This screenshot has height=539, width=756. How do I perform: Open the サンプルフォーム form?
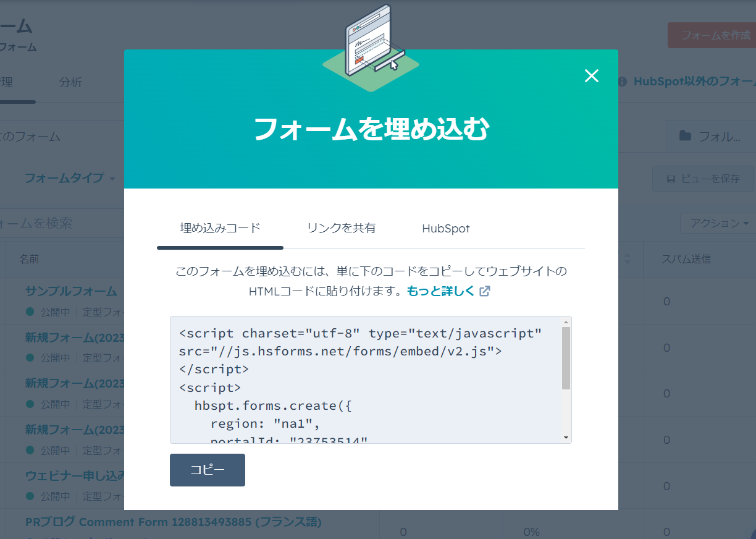click(71, 291)
